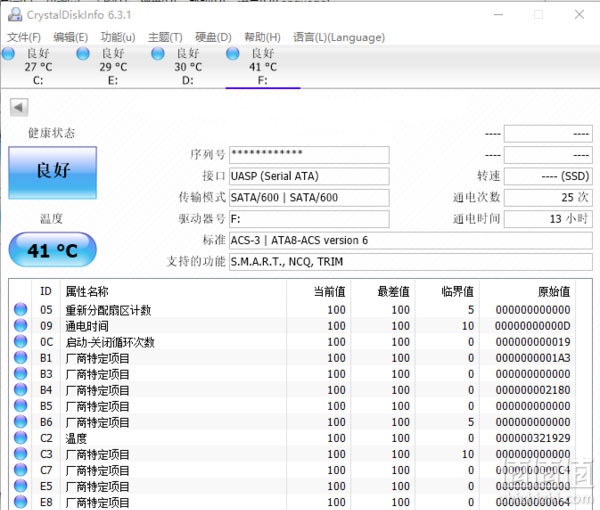This screenshot has width=600, height=510.
Task: Click status orb for attribute B5
Action: pos(20,406)
